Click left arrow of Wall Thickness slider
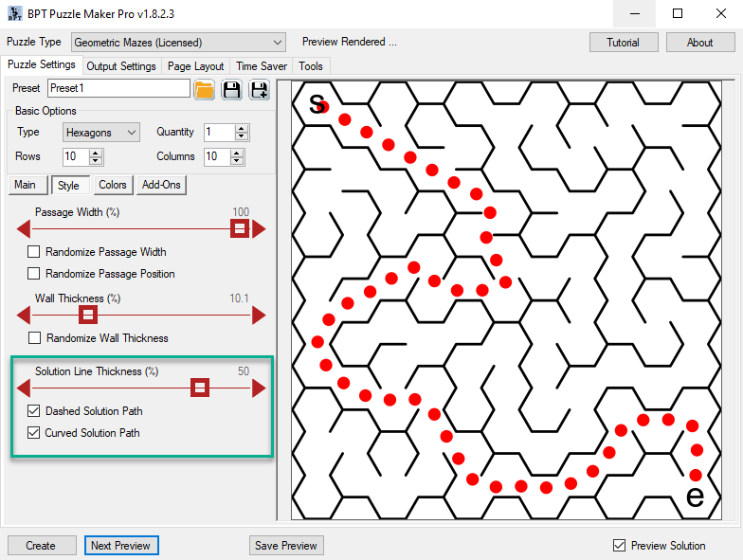 point(25,316)
